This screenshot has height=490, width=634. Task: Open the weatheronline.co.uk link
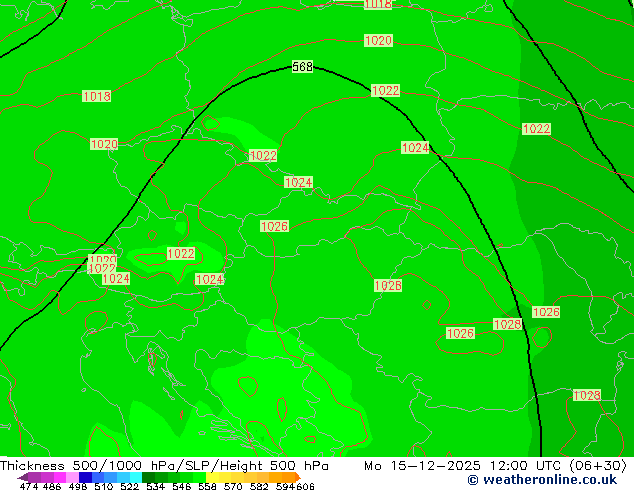(542, 480)
